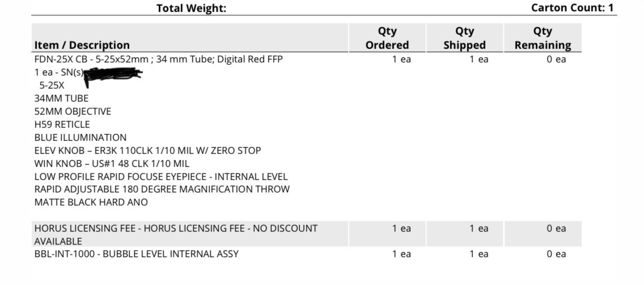Select the WIN KNOB US#1 line
The width and height of the screenshot is (644, 285).
click(112, 164)
